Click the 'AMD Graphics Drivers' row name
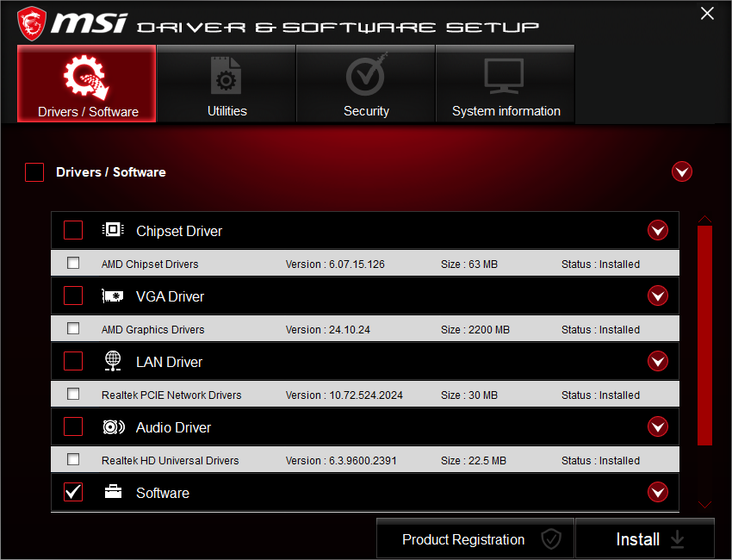The width and height of the screenshot is (732, 560). click(152, 330)
